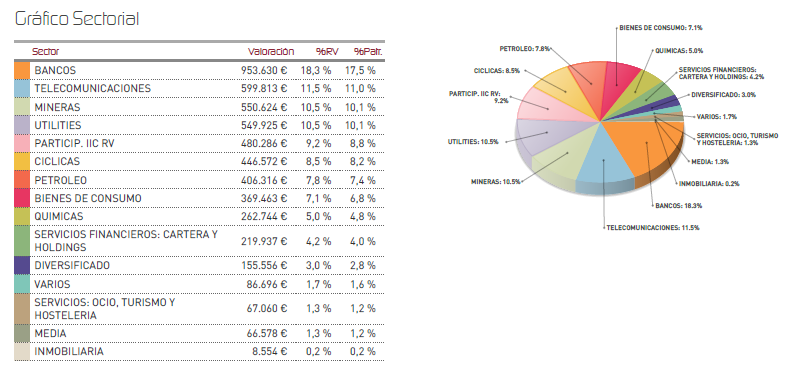Click the orange BANCOS color swatch
The width and height of the screenshot is (786, 368).
pos(23,70)
